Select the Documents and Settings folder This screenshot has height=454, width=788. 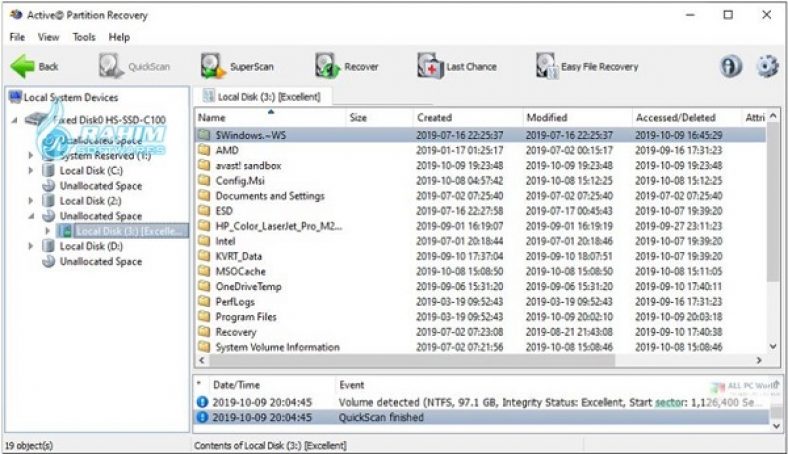tap(270, 196)
